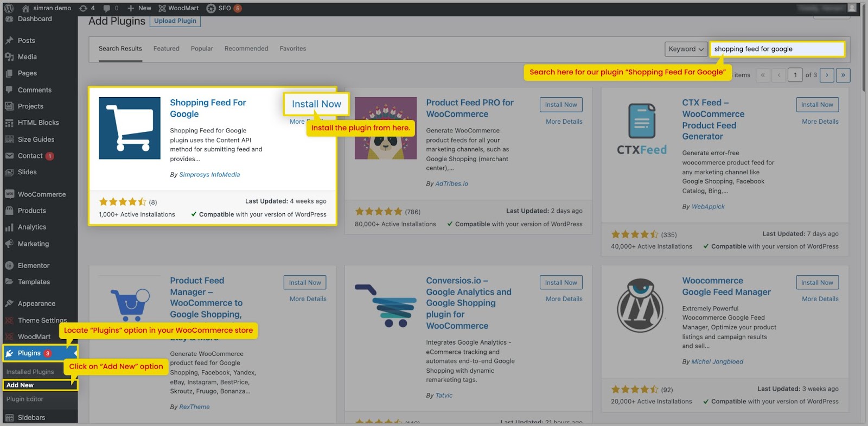Open Theme Settings menu item
Screen dimensions: 868x426
[x=42, y=320]
